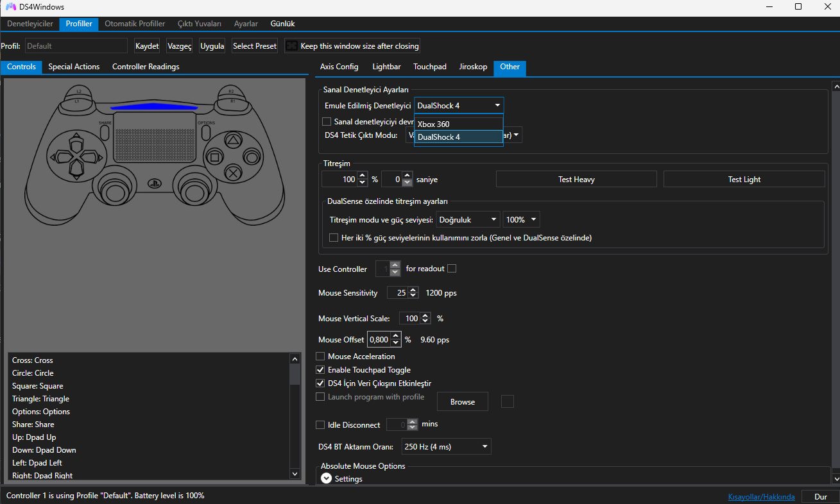The width and height of the screenshot is (840, 504).
Task: Click the Test Heavy rumble button
Action: (576, 180)
